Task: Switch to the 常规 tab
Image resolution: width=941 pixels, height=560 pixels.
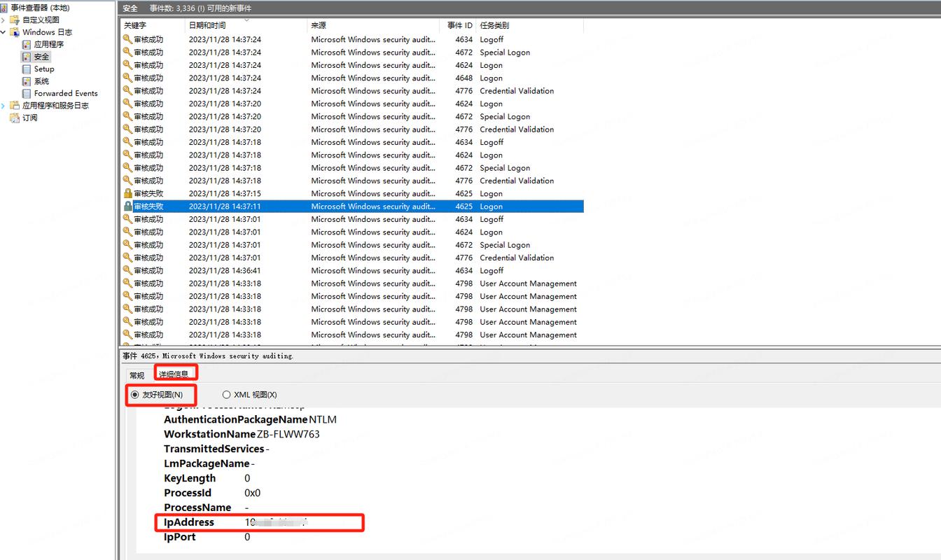Action: [x=137, y=375]
